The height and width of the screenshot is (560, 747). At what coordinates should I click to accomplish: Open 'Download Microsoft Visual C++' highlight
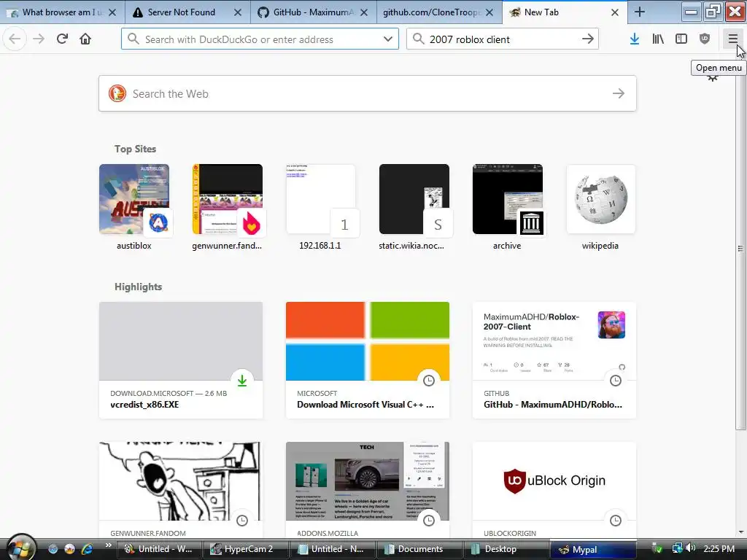point(368,360)
